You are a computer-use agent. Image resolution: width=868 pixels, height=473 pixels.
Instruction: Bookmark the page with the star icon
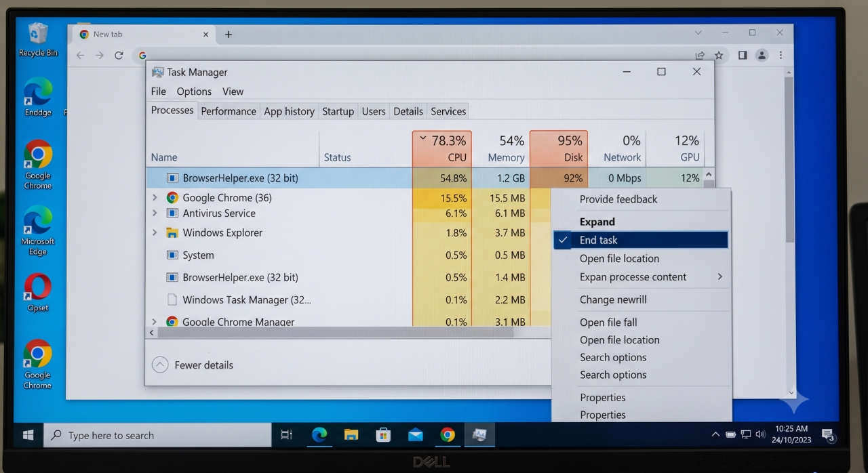(719, 56)
